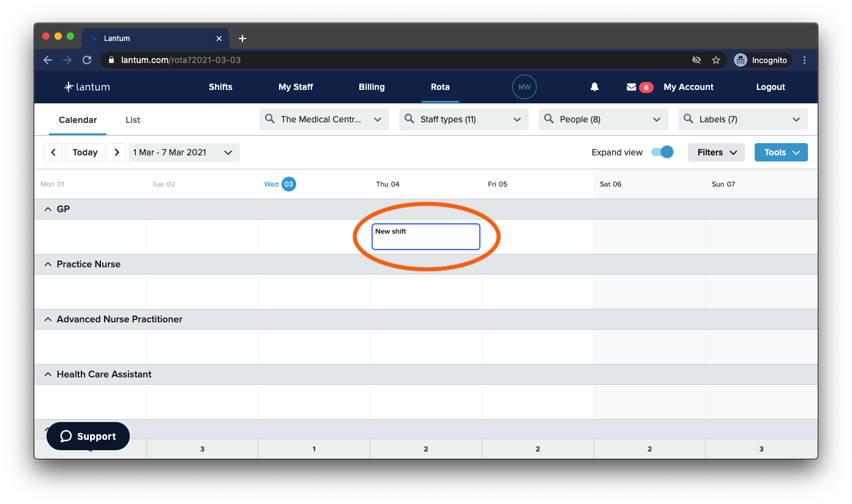852x504 pixels.
Task: Go to the previous week
Action: (x=53, y=152)
